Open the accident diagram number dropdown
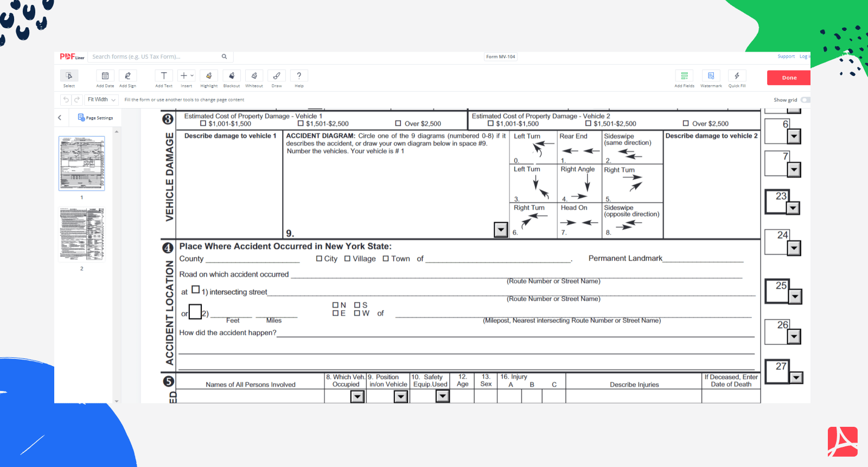Image resolution: width=868 pixels, height=467 pixels. coord(501,230)
